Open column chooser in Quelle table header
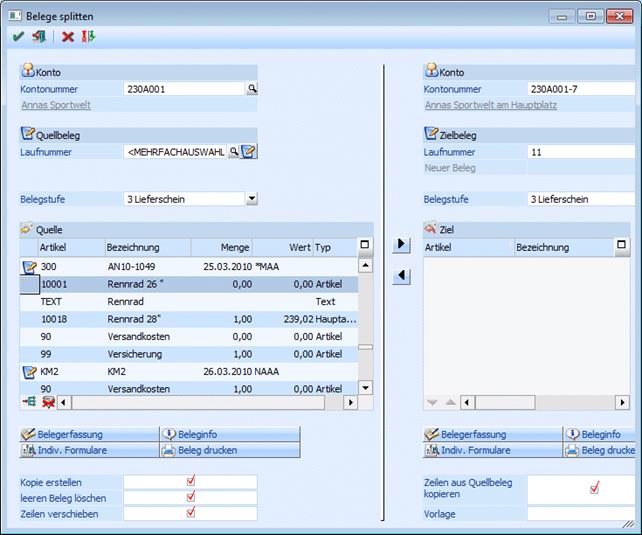The height and width of the screenshot is (535, 642). point(365,246)
